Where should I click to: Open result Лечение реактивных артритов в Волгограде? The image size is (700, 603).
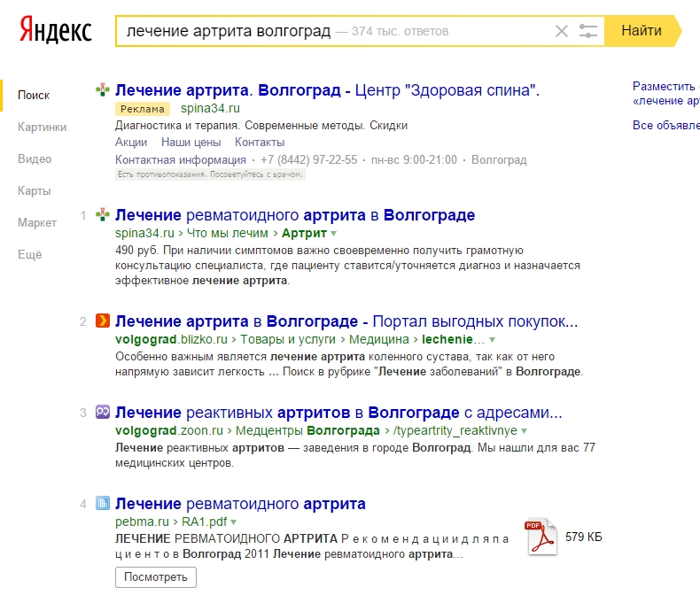pos(338,413)
